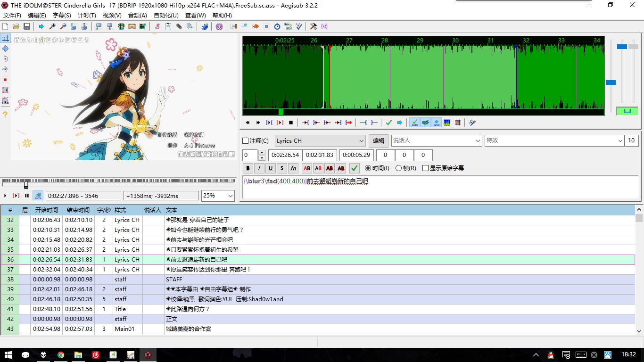Toggle spectrum analyzer mode

(446, 123)
